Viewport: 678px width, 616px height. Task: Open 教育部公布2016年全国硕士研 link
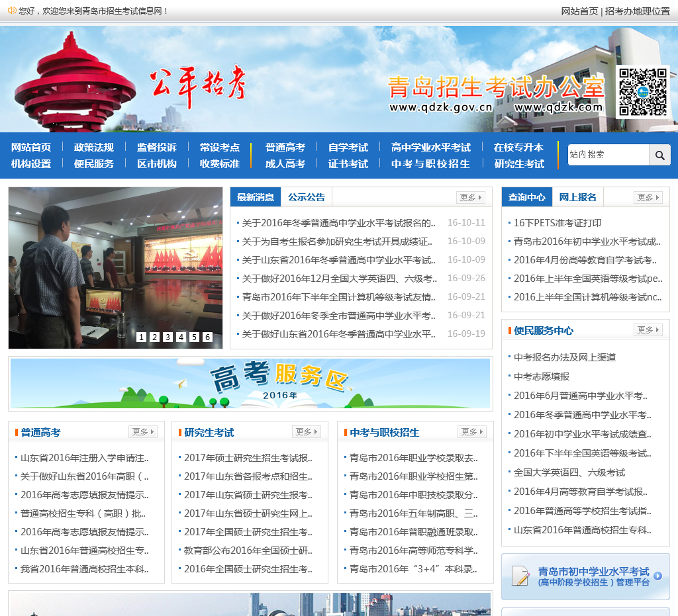[x=248, y=550]
